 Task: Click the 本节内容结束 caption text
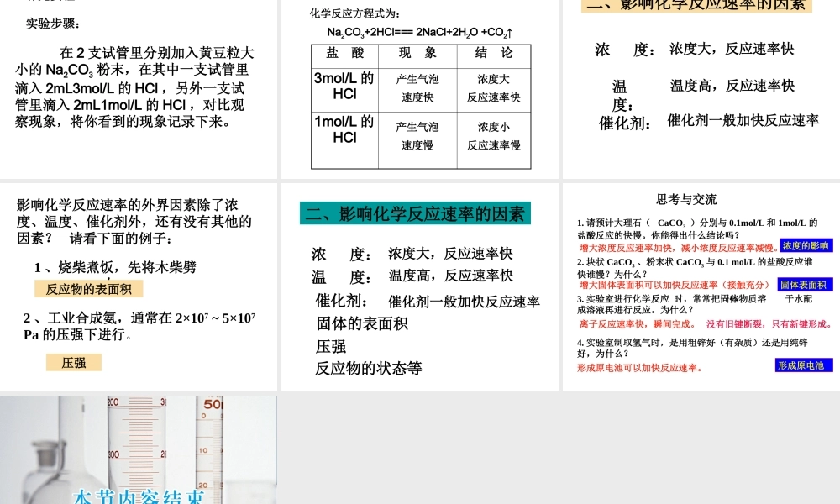tap(139, 496)
